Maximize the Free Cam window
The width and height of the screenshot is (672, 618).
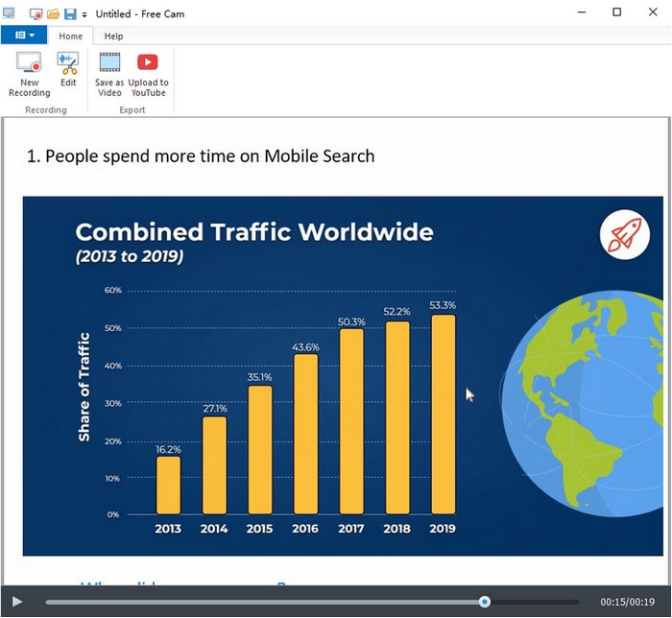(616, 12)
